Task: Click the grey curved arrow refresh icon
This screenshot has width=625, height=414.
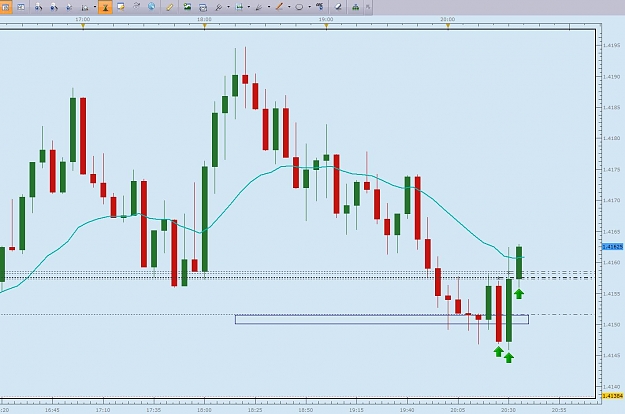Action: [x=136, y=7]
